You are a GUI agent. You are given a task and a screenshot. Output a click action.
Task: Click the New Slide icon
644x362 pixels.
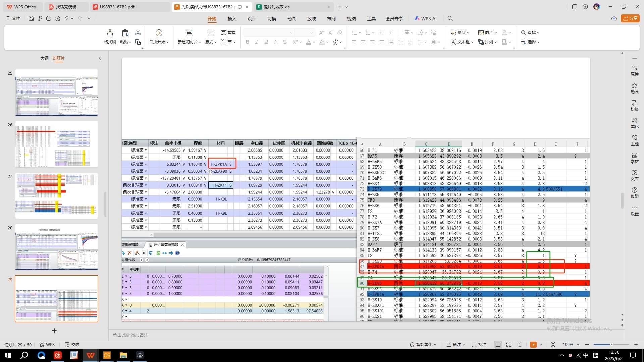point(190,33)
